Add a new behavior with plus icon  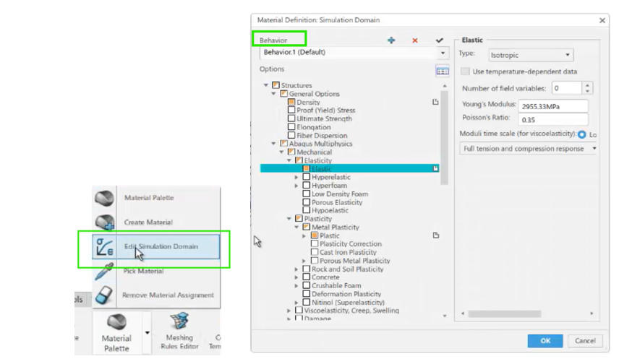pos(391,40)
